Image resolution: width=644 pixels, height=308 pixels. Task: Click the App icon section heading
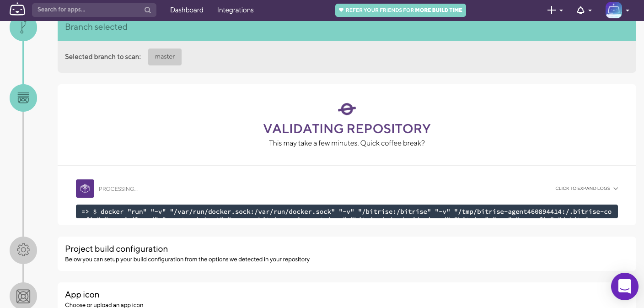coord(82,295)
